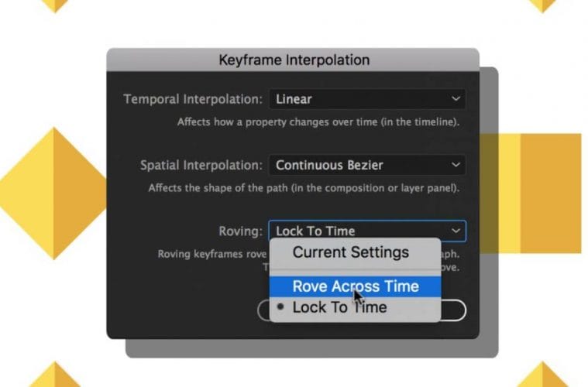
Task: Open the Temporal Interpolation Linear dropdown
Action: coord(366,99)
